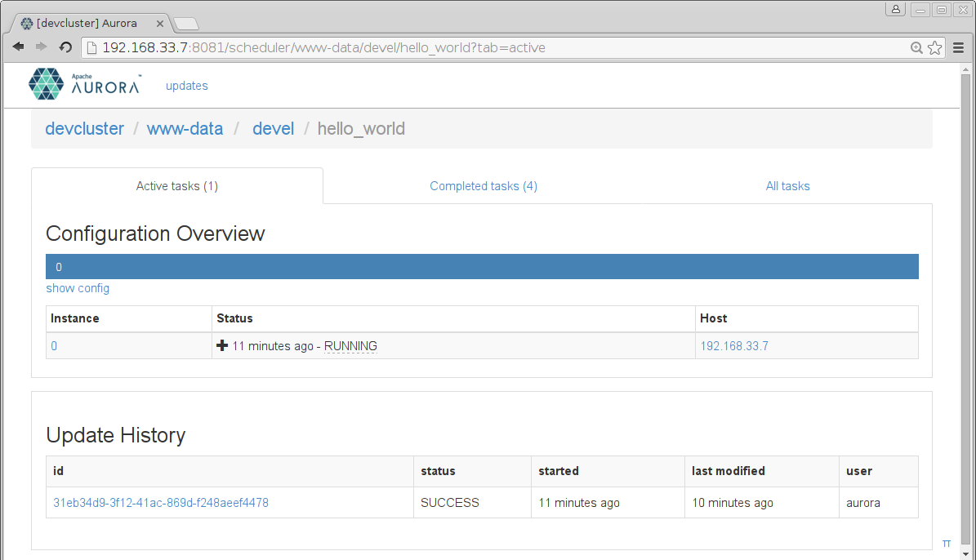Click the browser reload icon

[66, 47]
